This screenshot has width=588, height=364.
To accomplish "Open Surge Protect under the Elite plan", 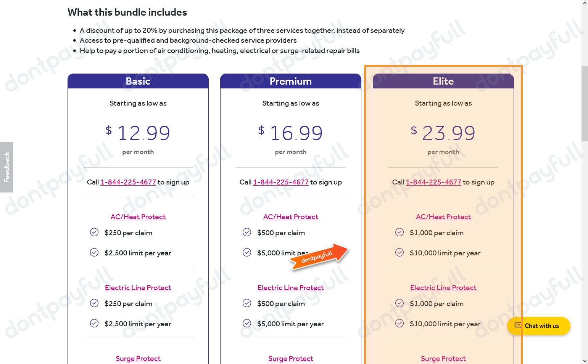I will pyautogui.click(x=443, y=358).
